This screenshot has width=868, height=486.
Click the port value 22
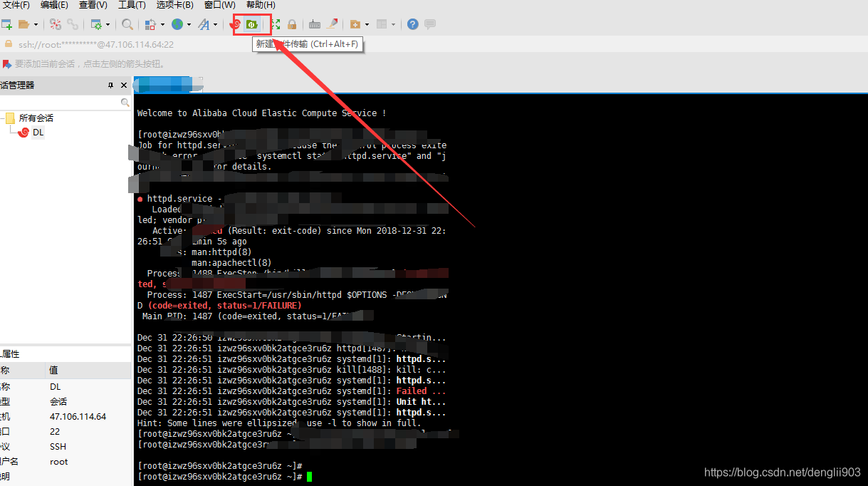(55, 431)
